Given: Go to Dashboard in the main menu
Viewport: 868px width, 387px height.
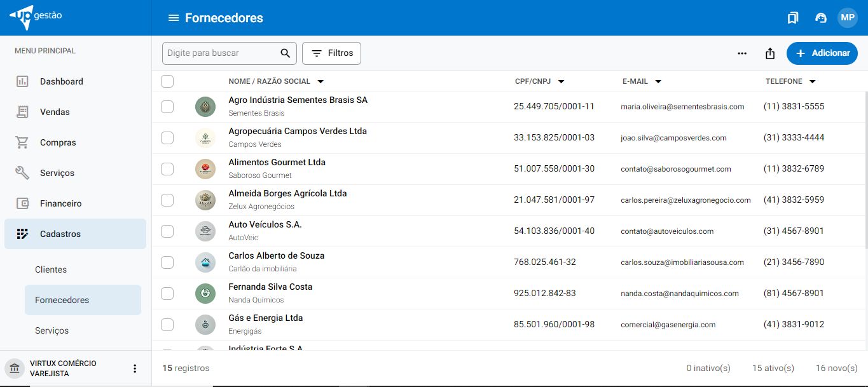Looking at the screenshot, I should pyautogui.click(x=62, y=81).
